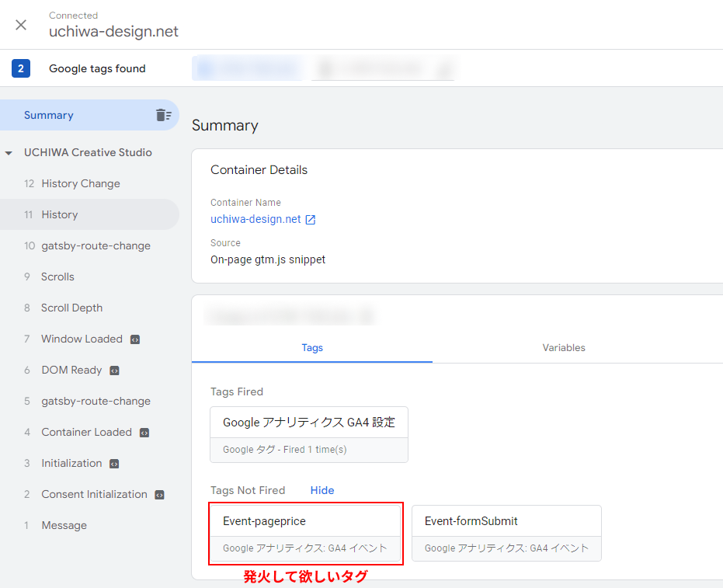
Task: Open event 4 Container Loaded
Action: coord(89,432)
